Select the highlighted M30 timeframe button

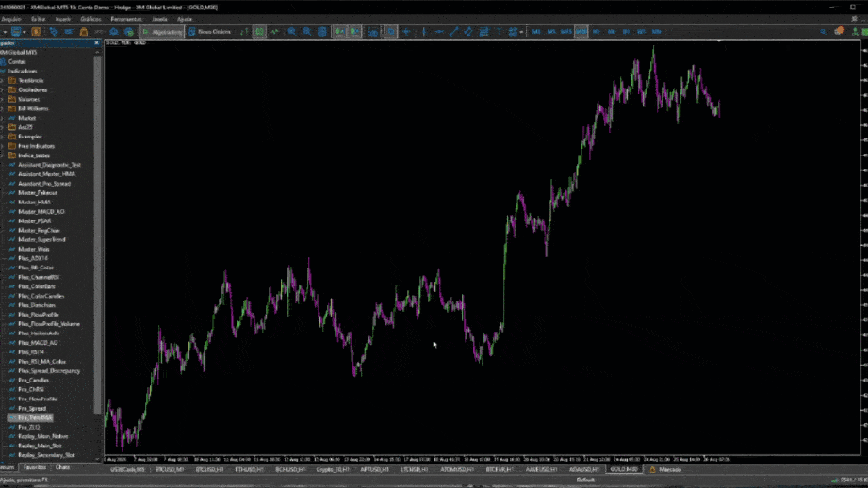[581, 32]
